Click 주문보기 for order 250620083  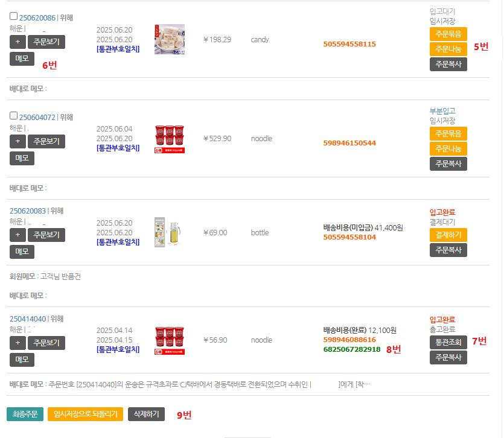[46, 235]
